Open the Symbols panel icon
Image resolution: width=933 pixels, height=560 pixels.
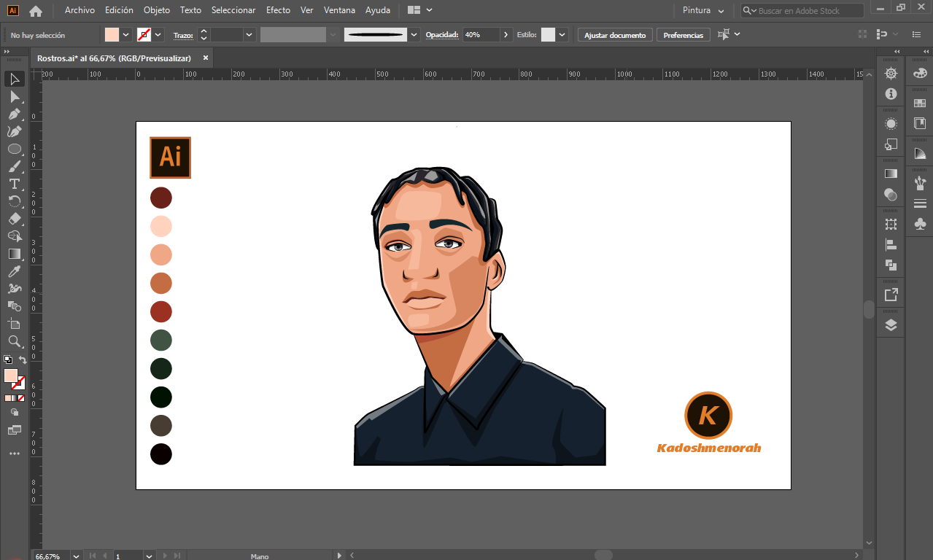pyautogui.click(x=920, y=225)
